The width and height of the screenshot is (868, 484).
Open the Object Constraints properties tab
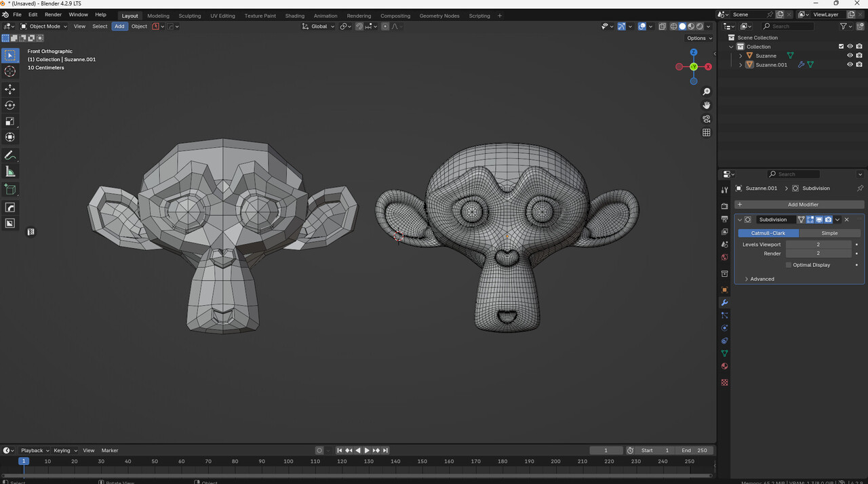coord(724,340)
